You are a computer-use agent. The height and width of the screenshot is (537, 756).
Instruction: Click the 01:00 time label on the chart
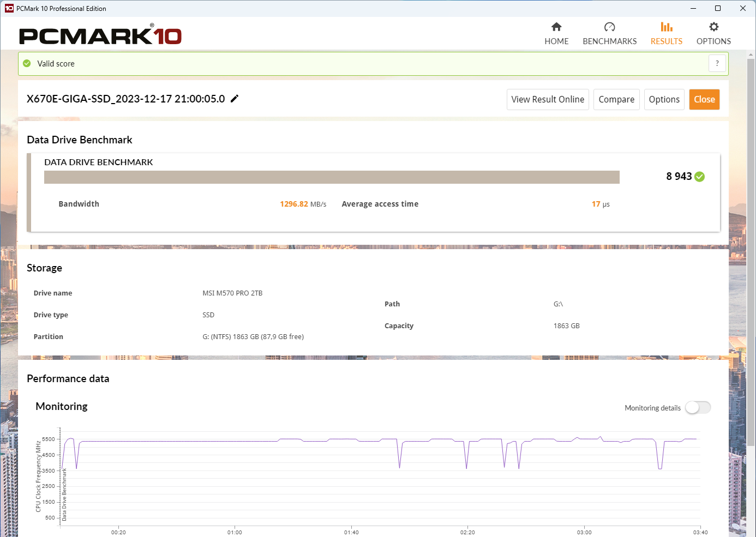235,532
